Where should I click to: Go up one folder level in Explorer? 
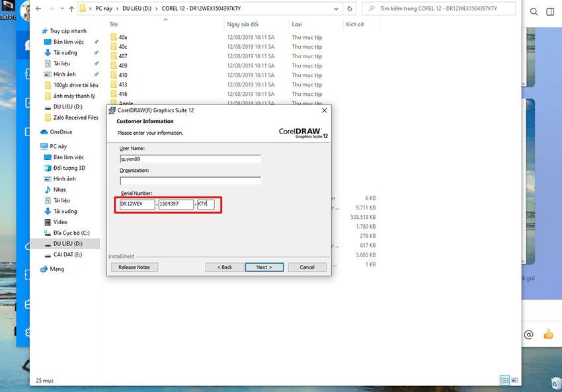[71, 9]
